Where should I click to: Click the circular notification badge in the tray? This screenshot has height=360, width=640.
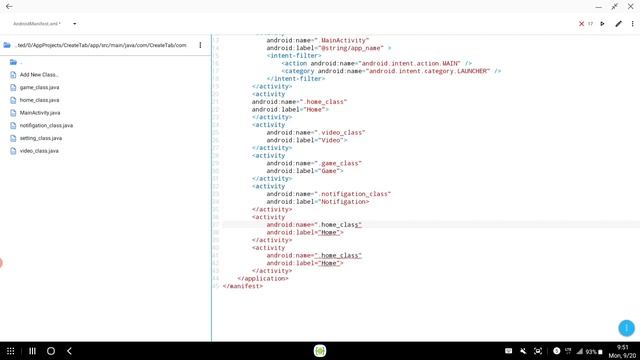pos(556,351)
